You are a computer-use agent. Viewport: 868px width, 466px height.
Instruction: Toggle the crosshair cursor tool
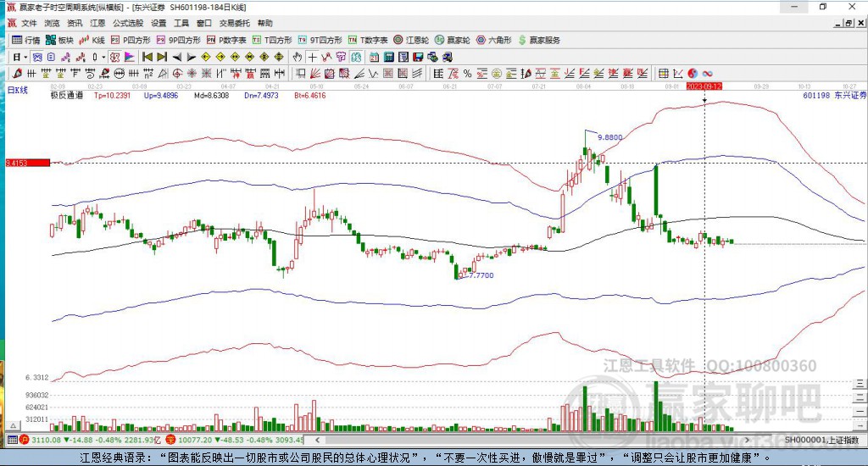[x=312, y=57]
